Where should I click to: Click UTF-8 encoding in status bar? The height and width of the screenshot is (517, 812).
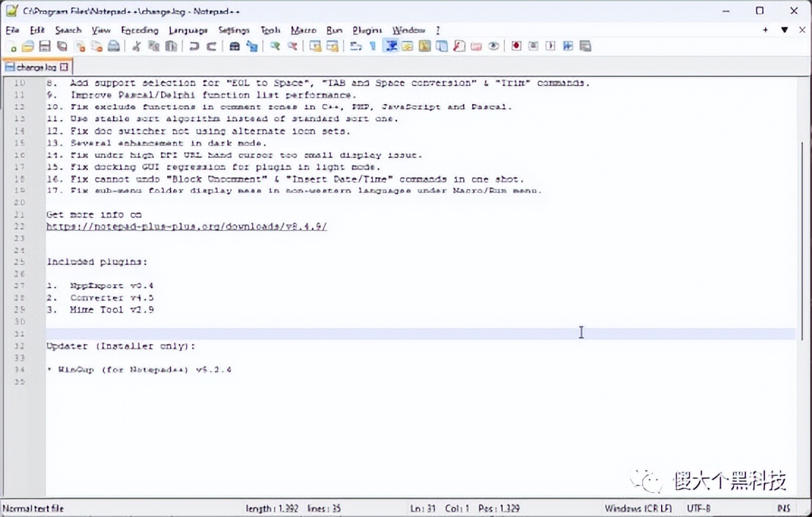coord(698,509)
